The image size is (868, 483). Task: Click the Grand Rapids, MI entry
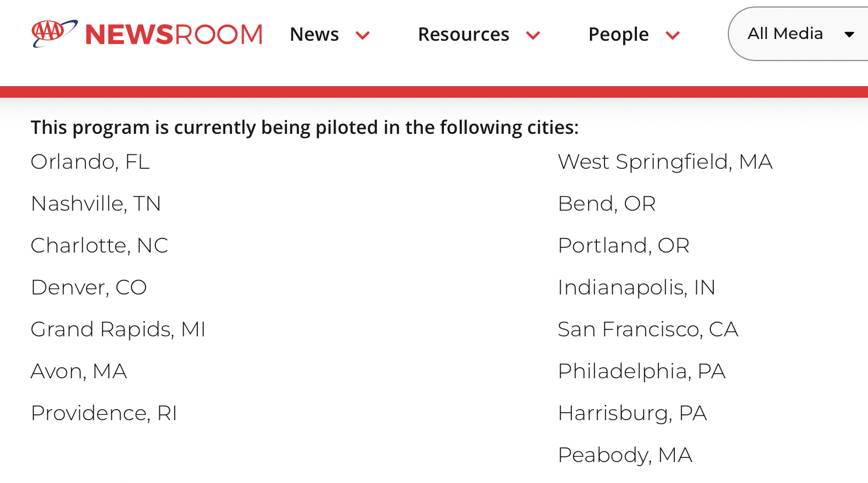[x=118, y=329]
